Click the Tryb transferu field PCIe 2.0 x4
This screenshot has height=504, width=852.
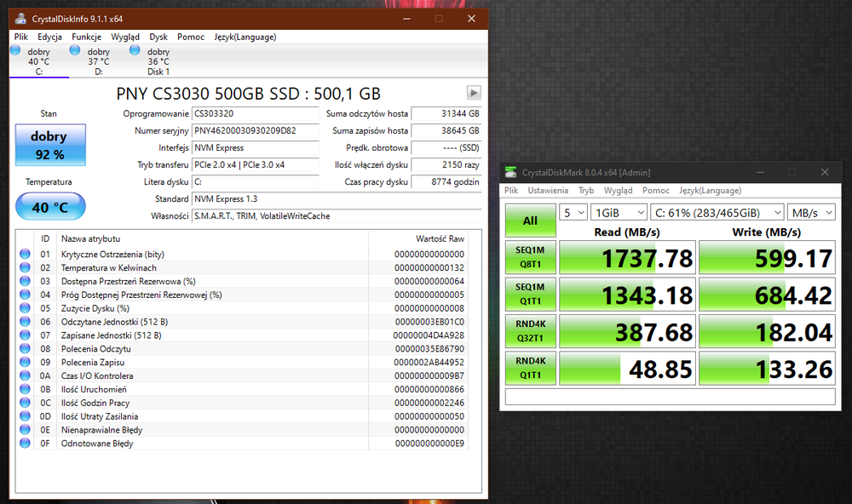tap(256, 164)
